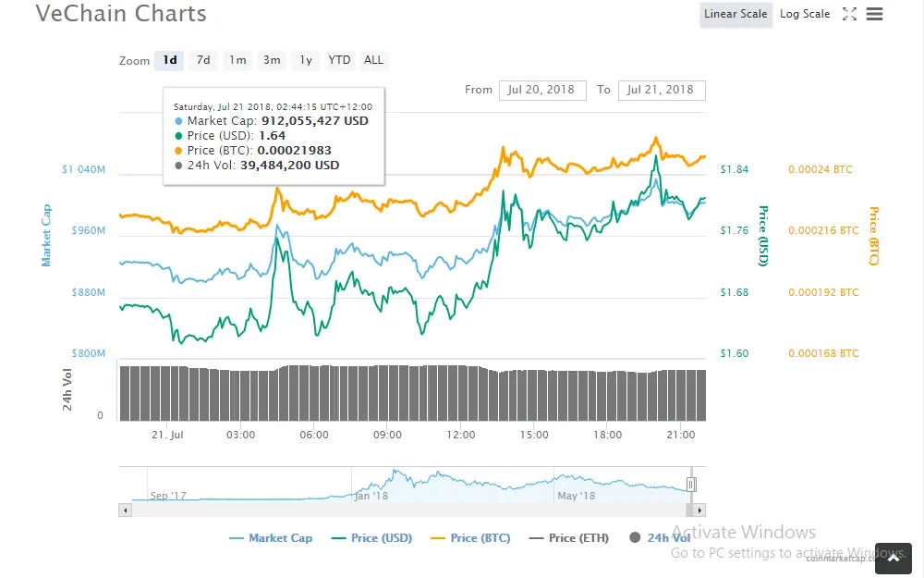This screenshot has width=924, height=578.
Task: Click the 21. Jul time axis label
Action: coord(167,435)
